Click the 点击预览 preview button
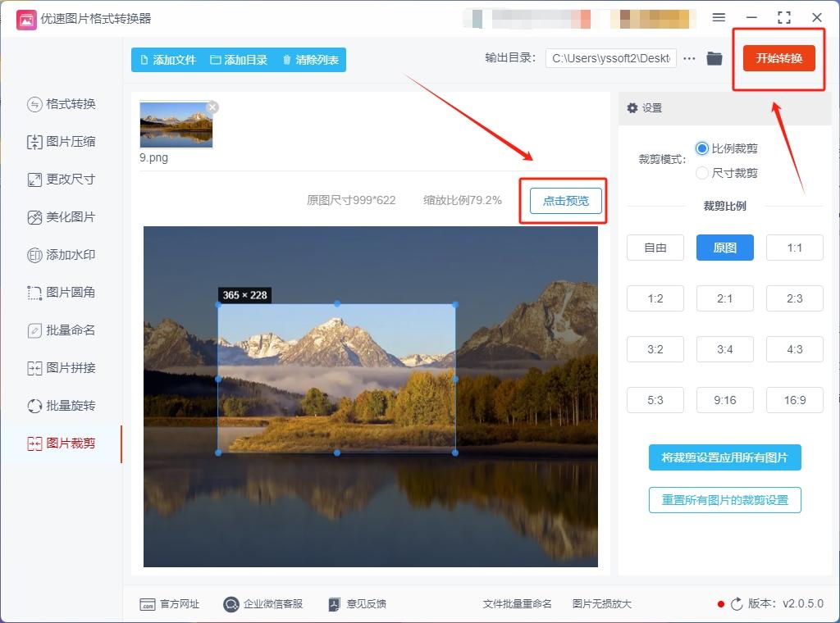The height and width of the screenshot is (623, 840). (566, 201)
